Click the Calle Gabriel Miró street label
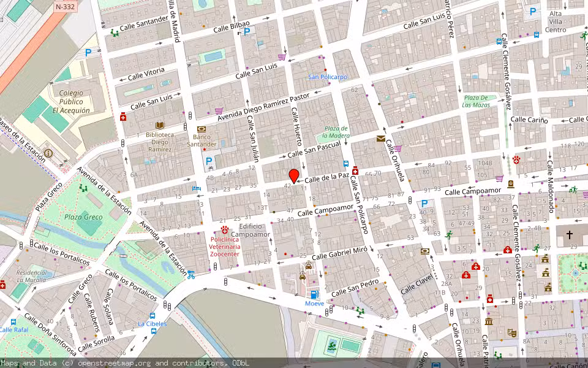 [x=341, y=254]
